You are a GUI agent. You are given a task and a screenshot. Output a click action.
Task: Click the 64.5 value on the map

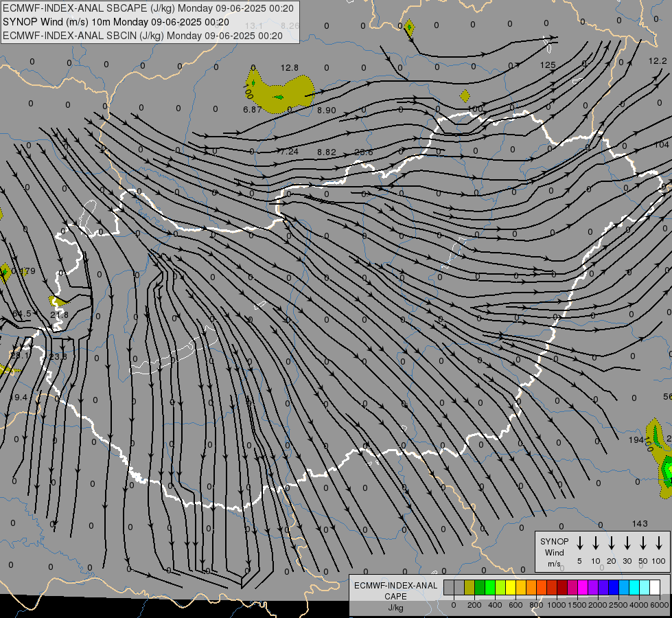22,314
